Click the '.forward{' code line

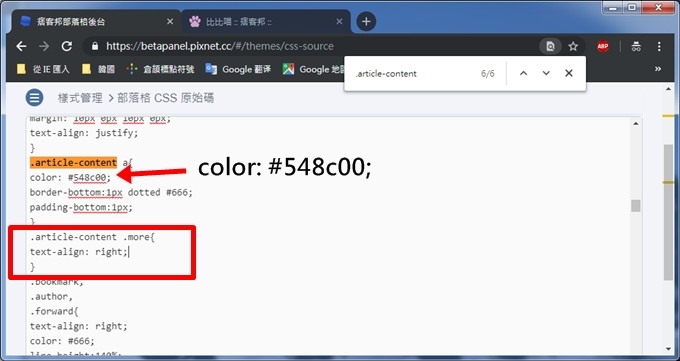[54, 312]
